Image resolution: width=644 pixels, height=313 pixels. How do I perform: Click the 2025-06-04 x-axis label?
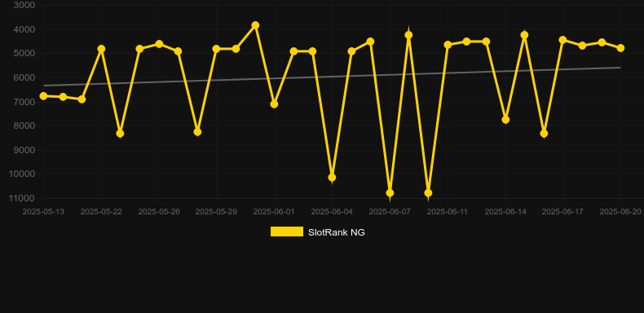(332, 212)
